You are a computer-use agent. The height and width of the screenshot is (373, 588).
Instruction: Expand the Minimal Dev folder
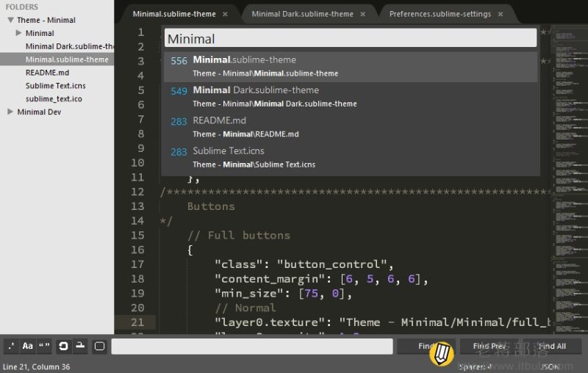10,112
